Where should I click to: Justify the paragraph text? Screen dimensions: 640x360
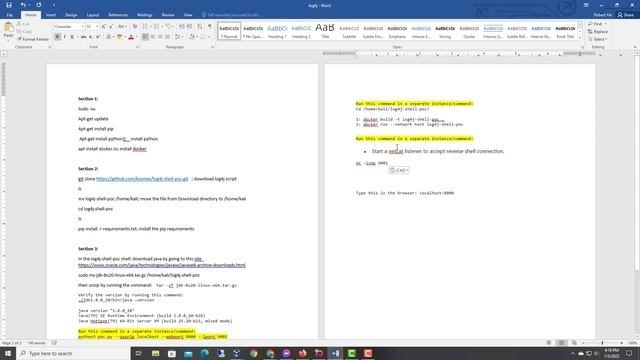pyautogui.click(x=167, y=37)
